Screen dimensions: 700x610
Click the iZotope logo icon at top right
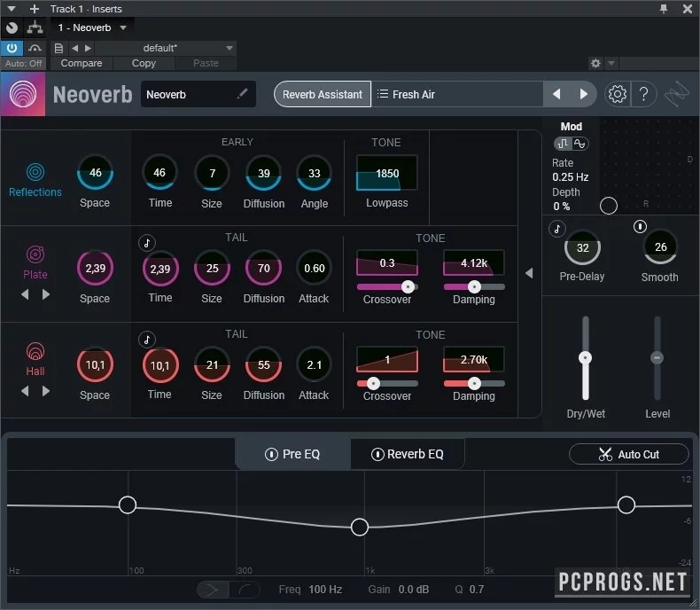point(677,94)
